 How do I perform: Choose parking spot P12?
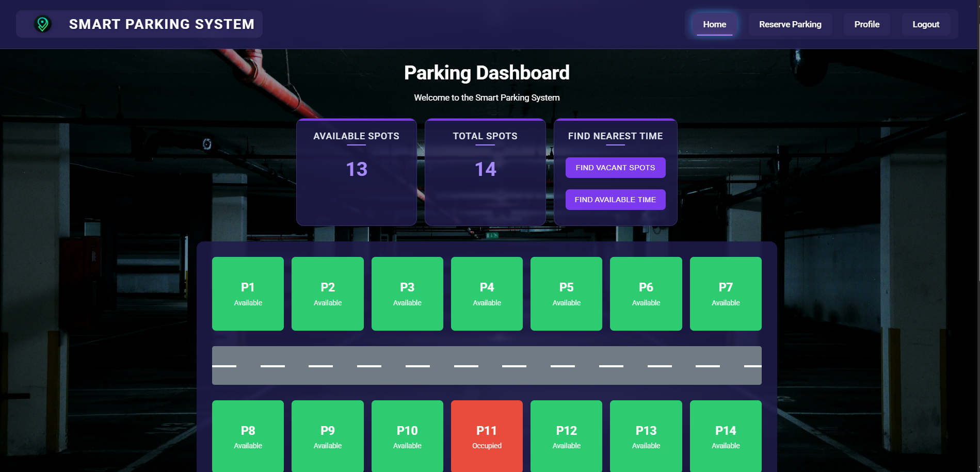(566, 436)
